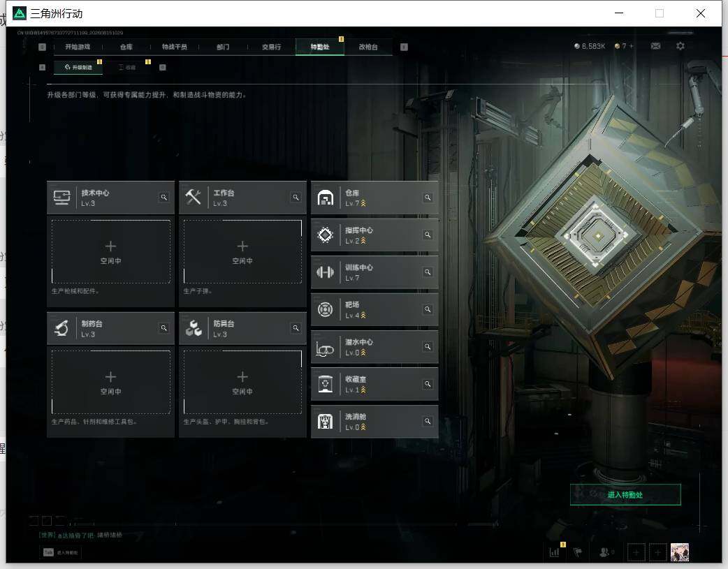This screenshot has width=728, height=569.
Task: Click the 收藏室 display case icon
Action: click(x=326, y=384)
